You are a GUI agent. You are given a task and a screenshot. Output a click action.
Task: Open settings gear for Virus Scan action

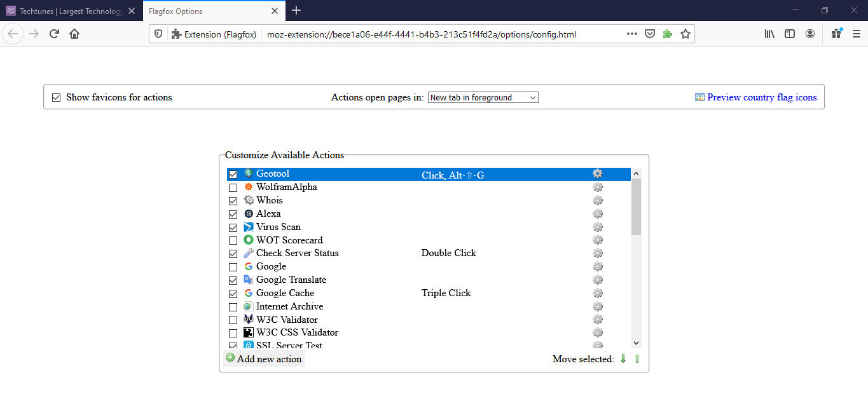[597, 227]
